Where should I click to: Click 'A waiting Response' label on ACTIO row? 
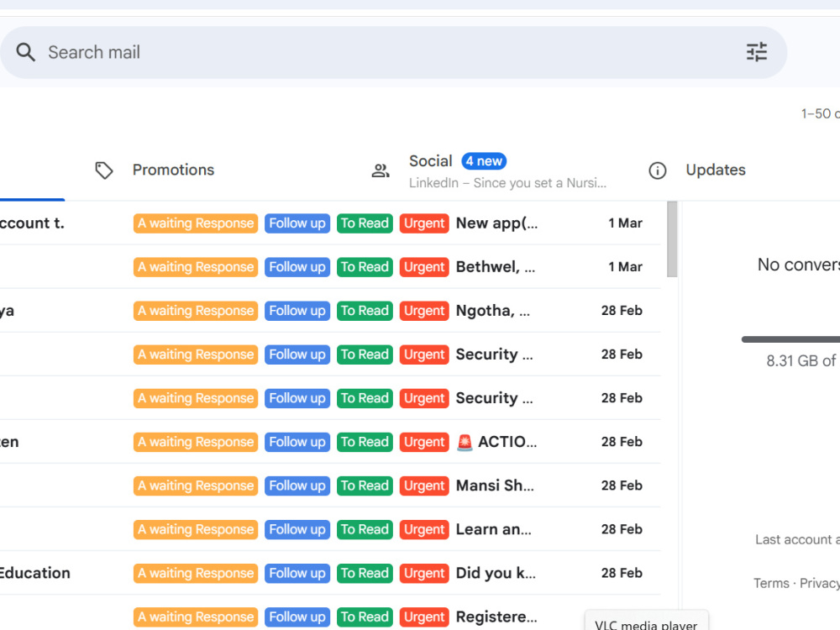(x=196, y=442)
